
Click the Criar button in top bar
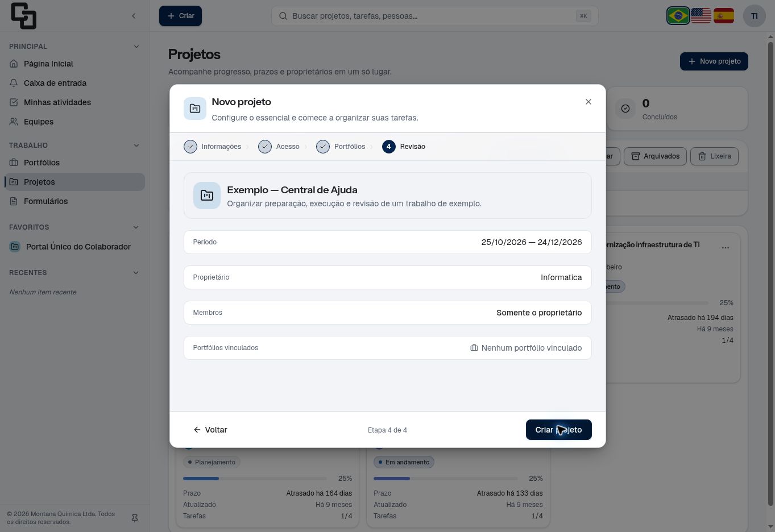[180, 16]
